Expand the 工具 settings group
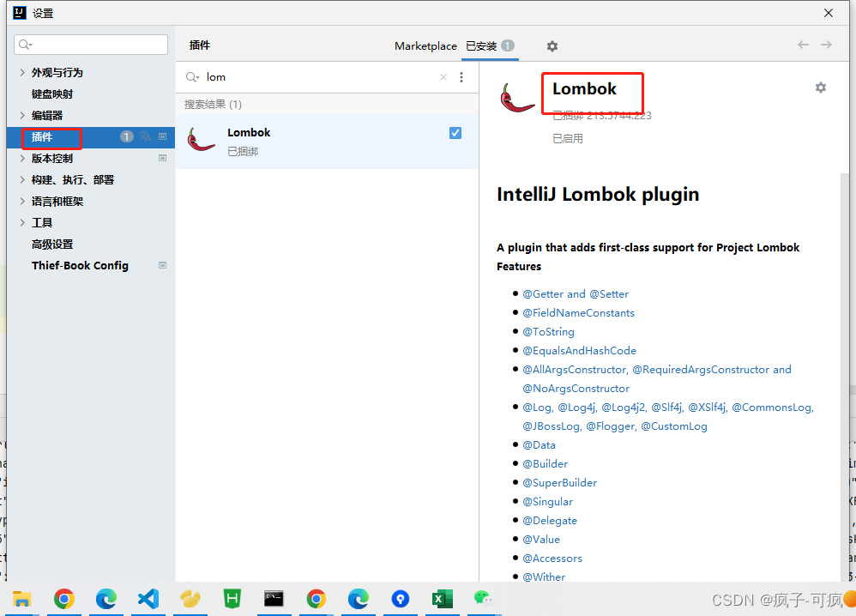856x616 pixels. (x=21, y=222)
